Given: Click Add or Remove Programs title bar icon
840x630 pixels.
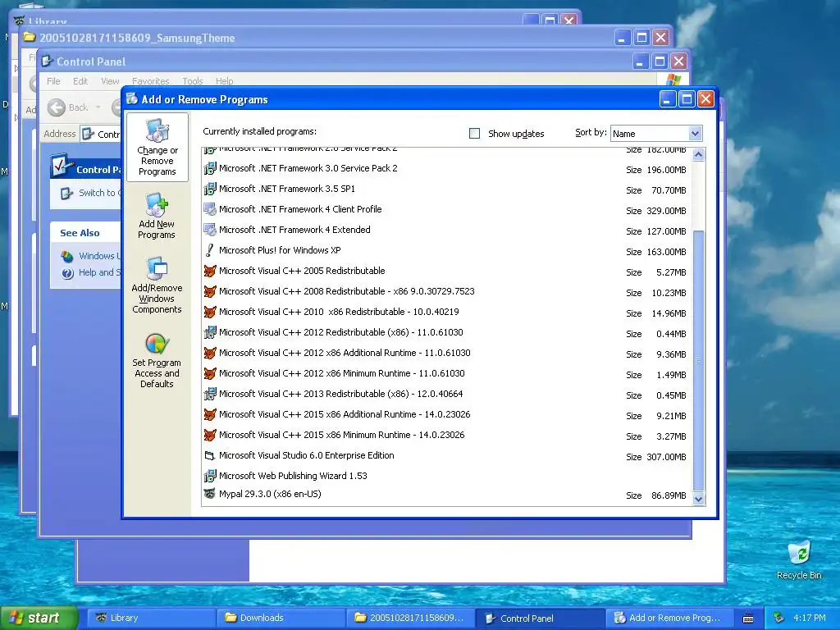Looking at the screenshot, I should (x=132, y=99).
